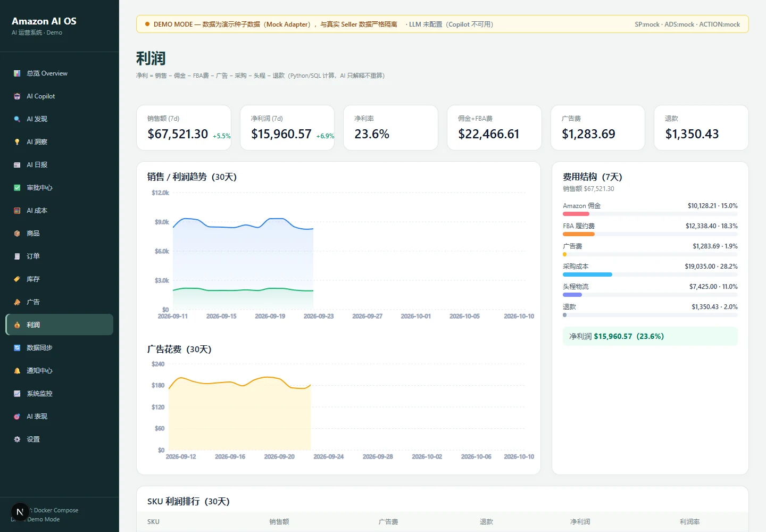Open 设置 with the gear icon

17,439
